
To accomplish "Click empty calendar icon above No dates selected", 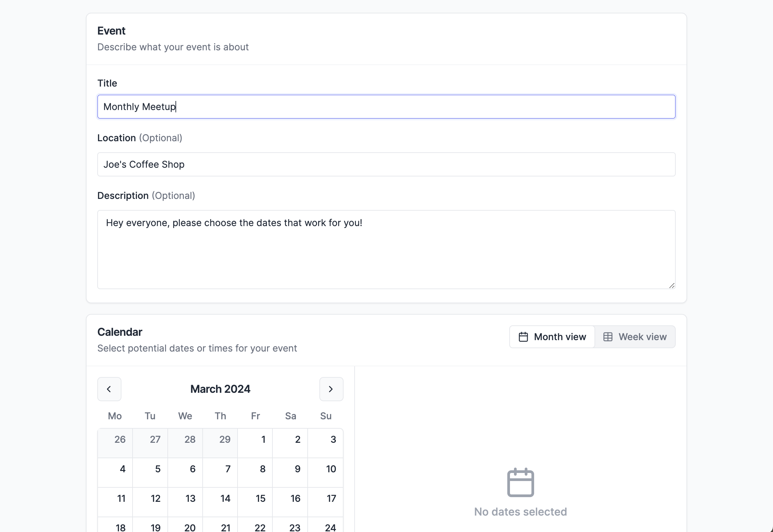I will pyautogui.click(x=520, y=482).
